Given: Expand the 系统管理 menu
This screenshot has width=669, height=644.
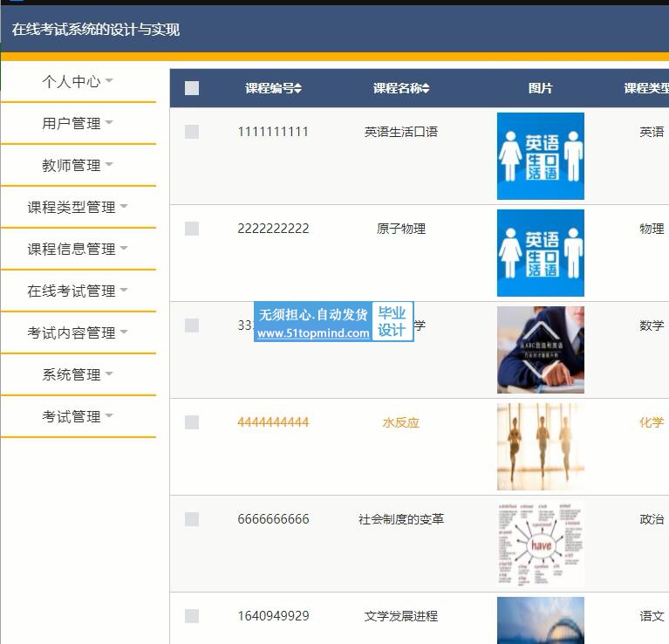Looking at the screenshot, I should tap(78, 374).
